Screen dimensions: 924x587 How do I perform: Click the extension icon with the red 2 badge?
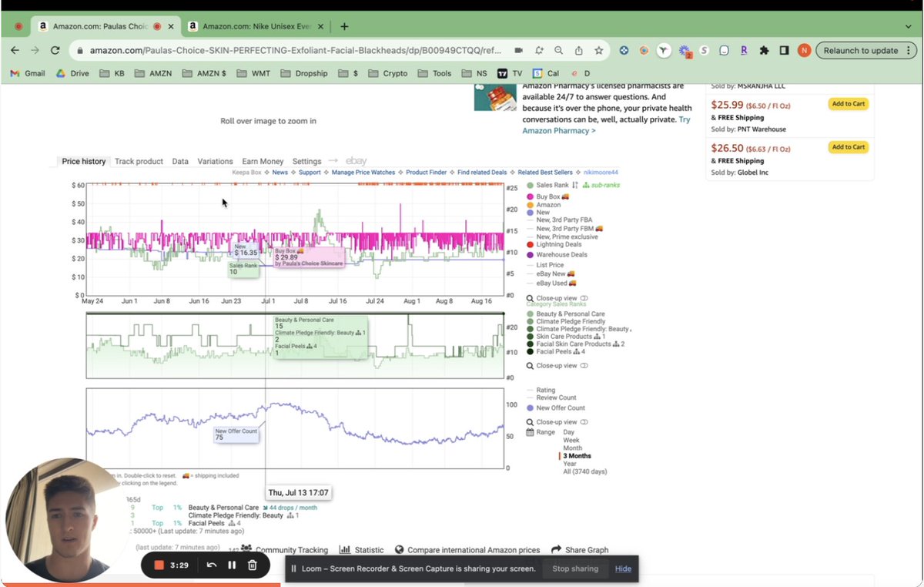(x=685, y=51)
